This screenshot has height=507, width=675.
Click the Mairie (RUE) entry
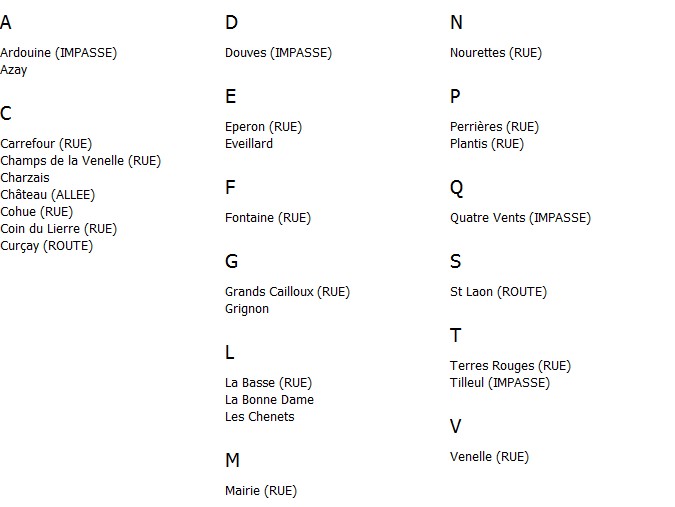pos(261,491)
